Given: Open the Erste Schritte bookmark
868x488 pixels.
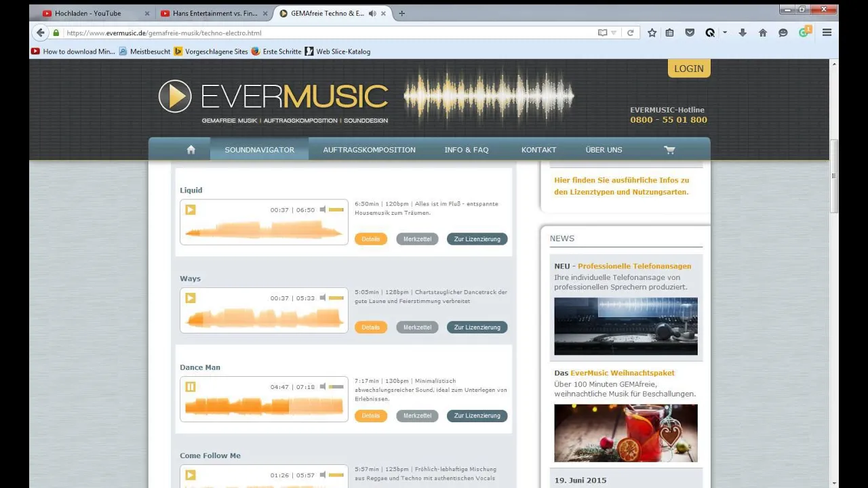Looking at the screenshot, I should coord(276,52).
